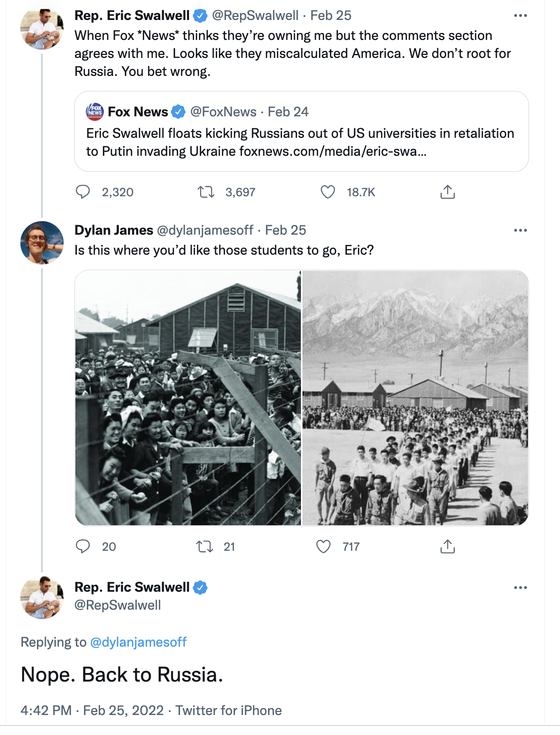
Task: Reply to Eric Swalwell's first tweet
Action: pos(83,192)
